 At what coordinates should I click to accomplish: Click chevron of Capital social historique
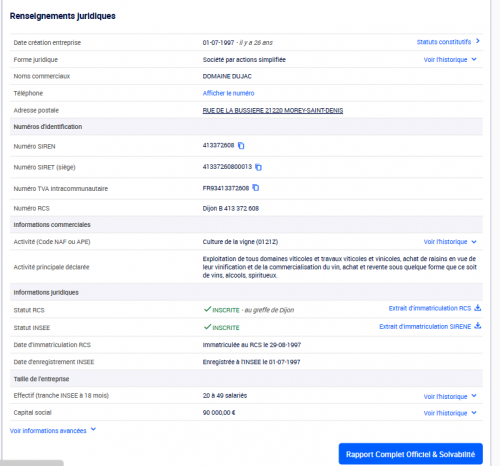coord(474,413)
